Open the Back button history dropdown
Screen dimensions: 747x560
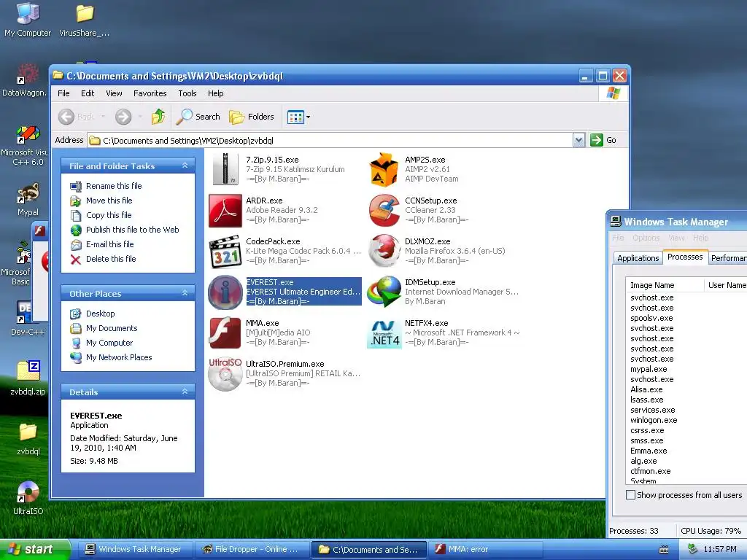tap(103, 117)
